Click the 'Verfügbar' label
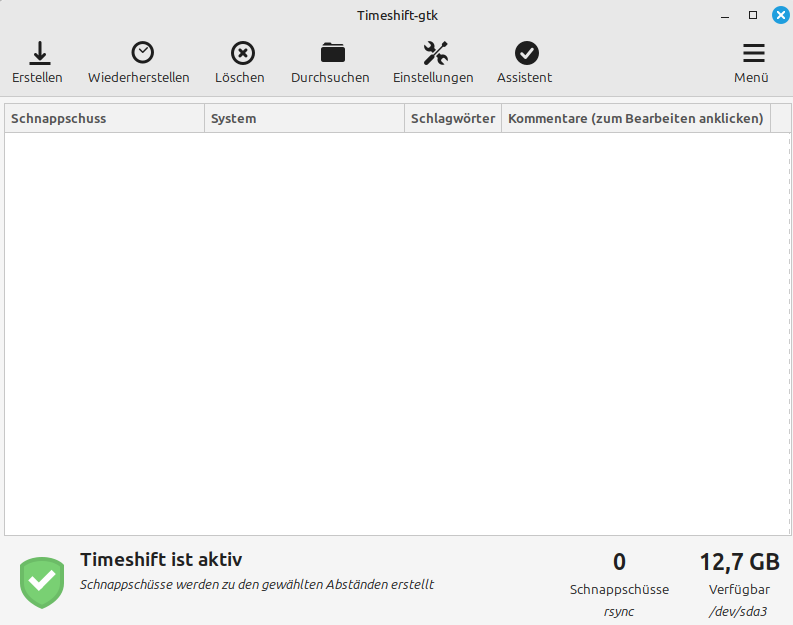The width and height of the screenshot is (793, 625). click(739, 590)
